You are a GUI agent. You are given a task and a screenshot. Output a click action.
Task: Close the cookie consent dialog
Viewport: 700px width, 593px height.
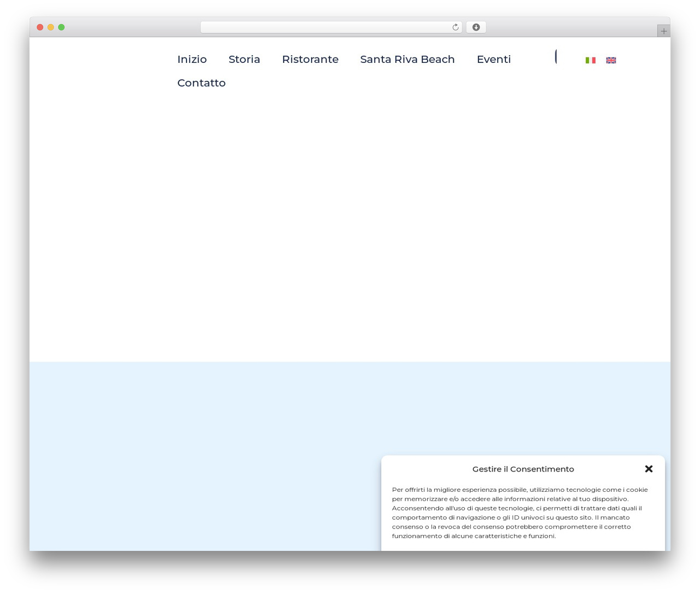[x=649, y=469]
